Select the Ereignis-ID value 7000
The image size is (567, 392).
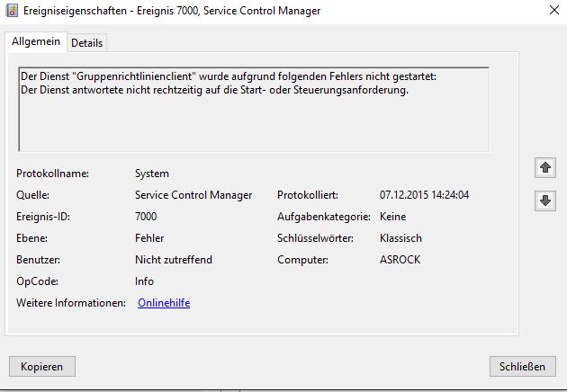146,217
